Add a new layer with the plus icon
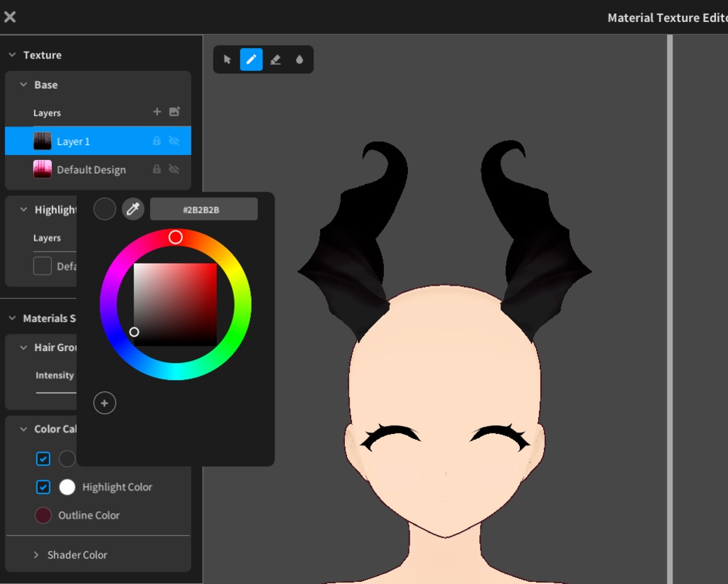 click(x=156, y=112)
